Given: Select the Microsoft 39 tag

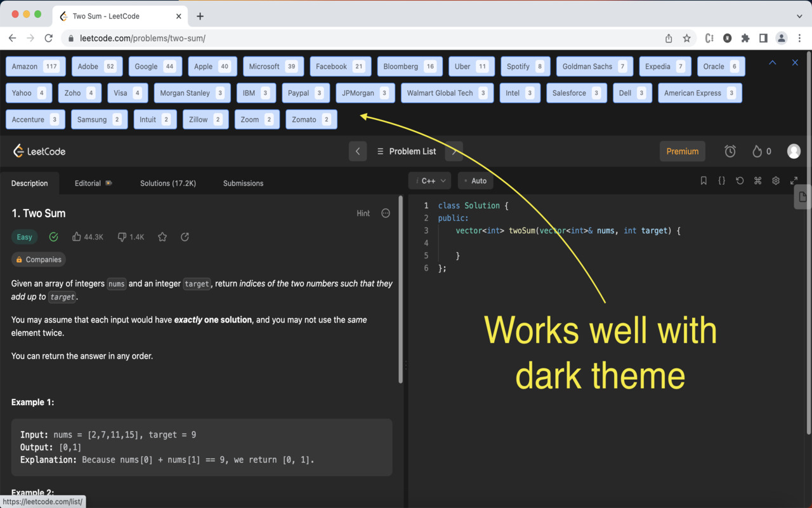Looking at the screenshot, I should (273, 66).
